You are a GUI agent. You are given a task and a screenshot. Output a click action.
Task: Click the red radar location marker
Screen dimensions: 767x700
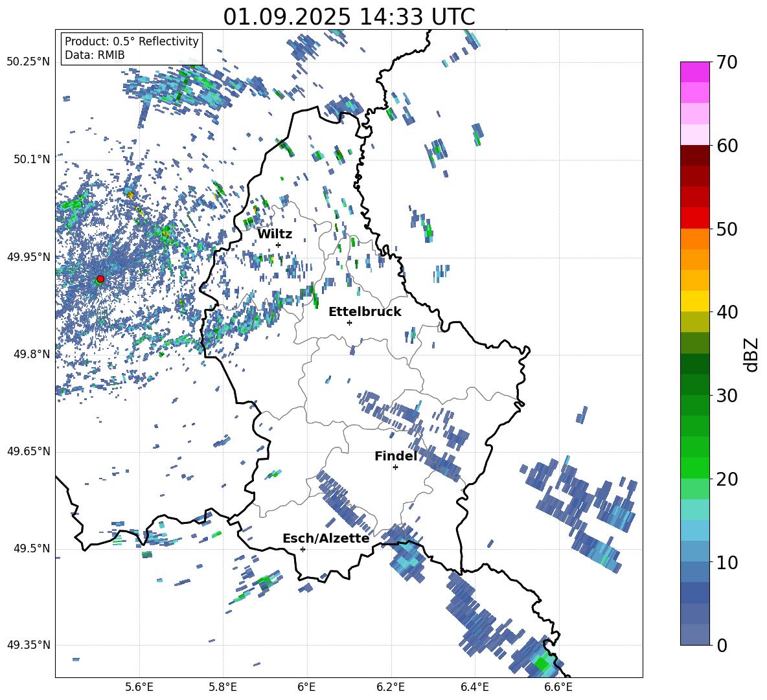(100, 279)
